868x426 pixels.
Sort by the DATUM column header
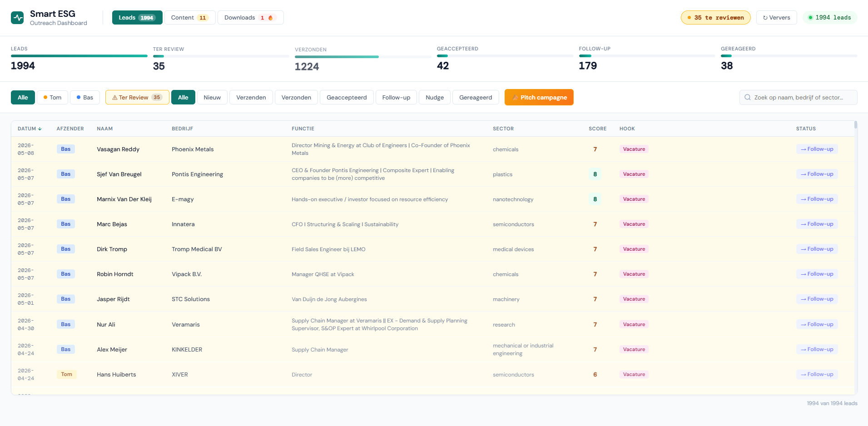tap(30, 129)
